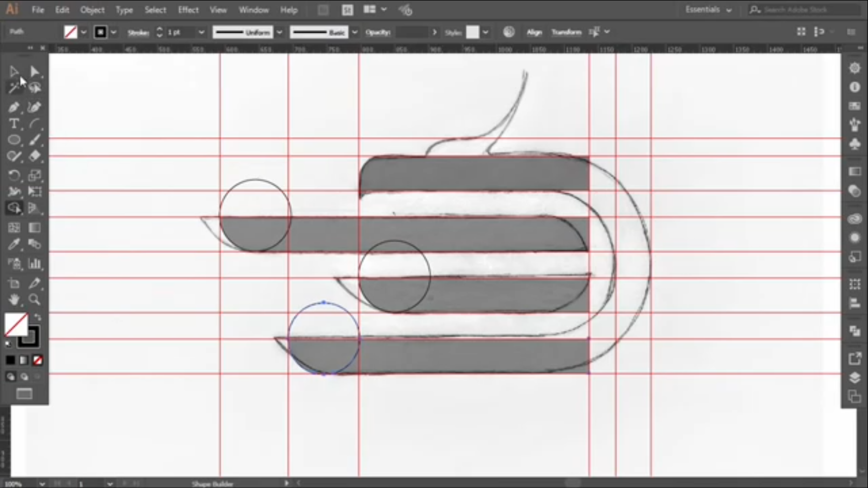Image resolution: width=868 pixels, height=488 pixels.
Task: Click the Opacity panel link
Action: [377, 32]
